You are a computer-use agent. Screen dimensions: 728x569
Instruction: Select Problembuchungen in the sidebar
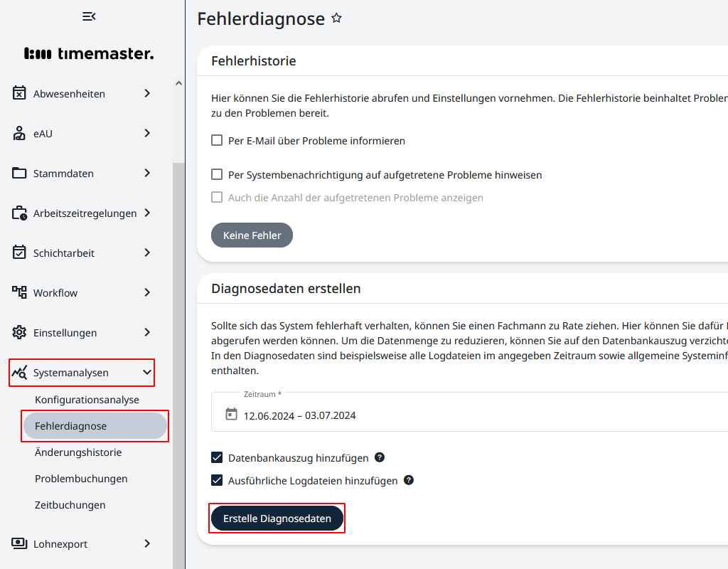point(80,478)
